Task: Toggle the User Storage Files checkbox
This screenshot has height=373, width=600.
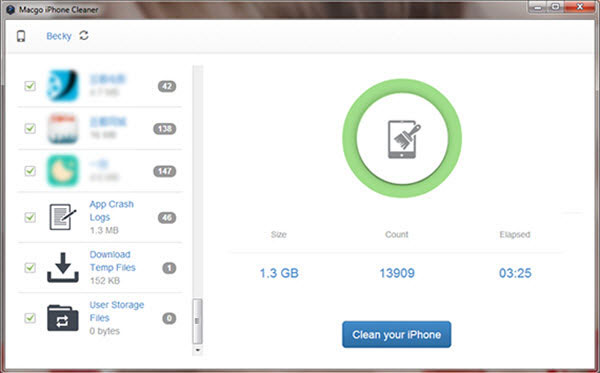Action: 30,318
